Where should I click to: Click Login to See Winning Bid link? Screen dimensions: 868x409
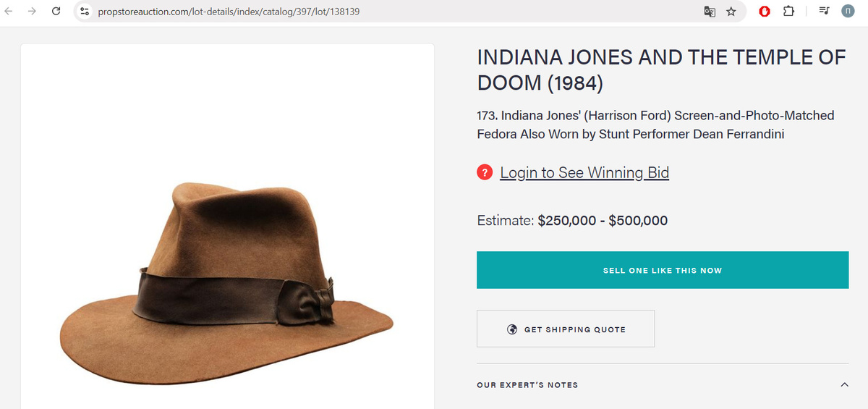[x=584, y=173]
